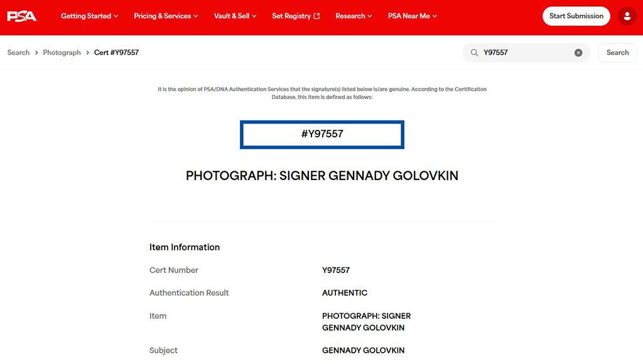Open the Vault & Sell dropdown

235,16
